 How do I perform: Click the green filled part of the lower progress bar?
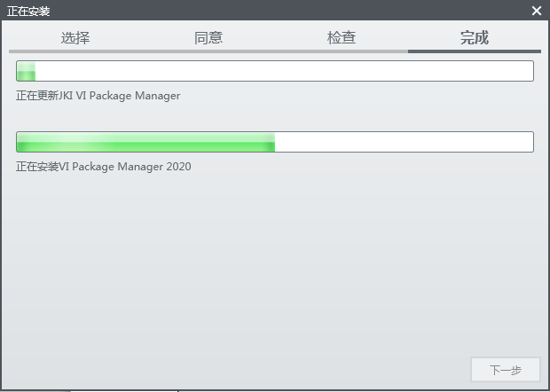click(146, 142)
